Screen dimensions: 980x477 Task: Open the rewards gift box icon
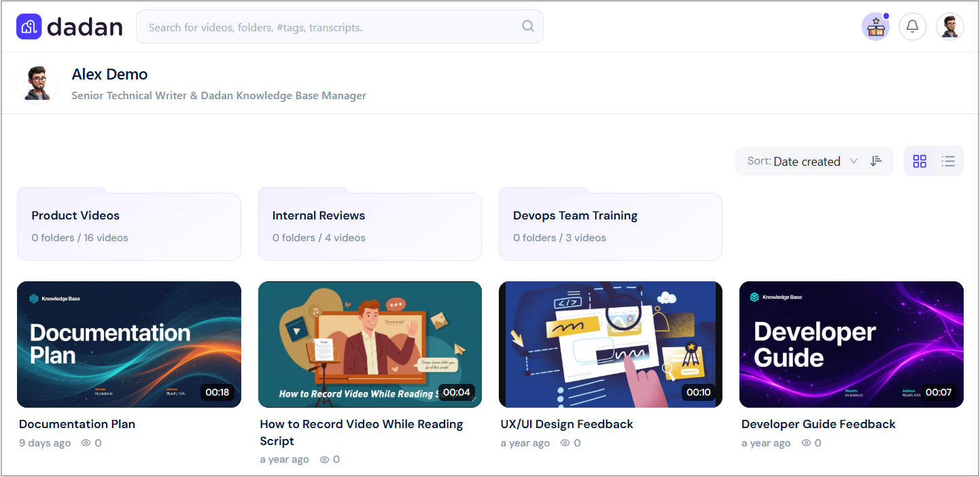coord(876,26)
